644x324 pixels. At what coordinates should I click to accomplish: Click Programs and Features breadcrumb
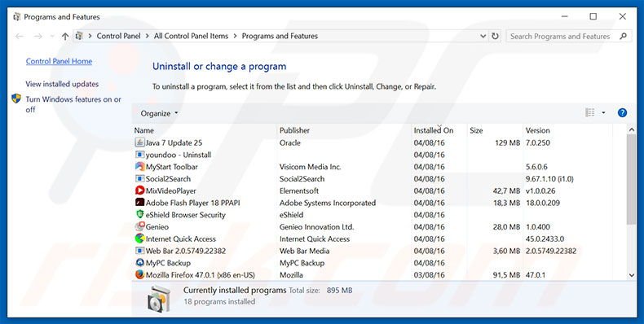[x=280, y=36]
